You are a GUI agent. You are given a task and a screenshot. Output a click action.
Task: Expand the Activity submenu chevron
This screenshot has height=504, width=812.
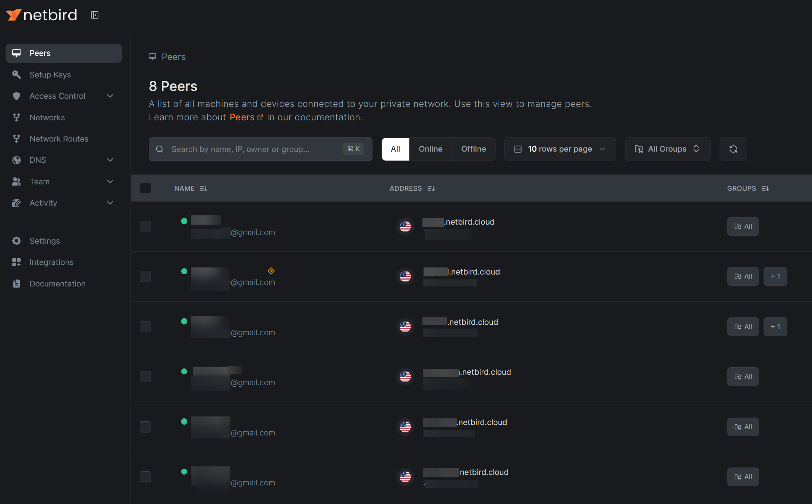click(110, 203)
